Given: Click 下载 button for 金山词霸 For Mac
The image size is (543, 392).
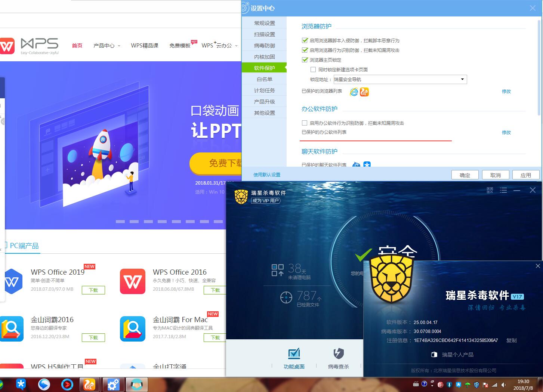Looking at the screenshot, I should 215,337.
